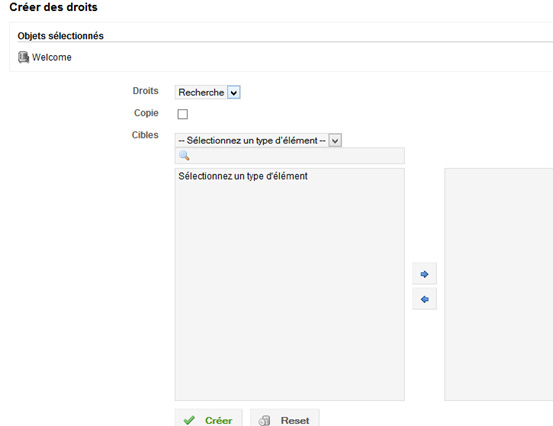Click the blue left arrow button
Viewport: 553px width, 426px height.
424,299
